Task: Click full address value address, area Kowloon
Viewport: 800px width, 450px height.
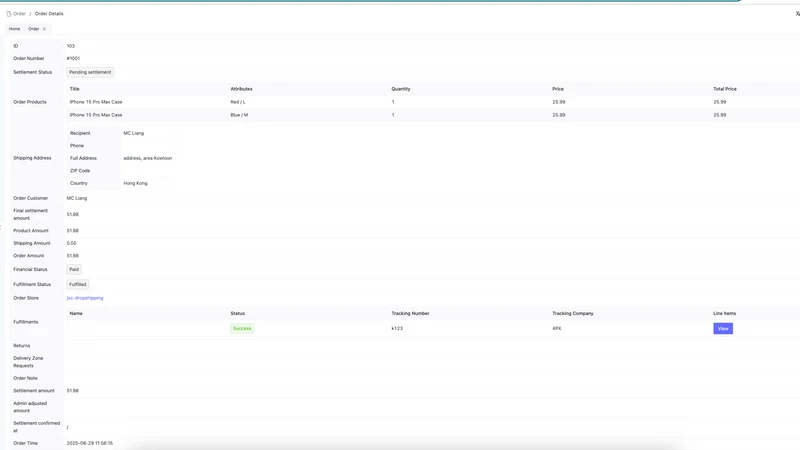Action: click(147, 158)
